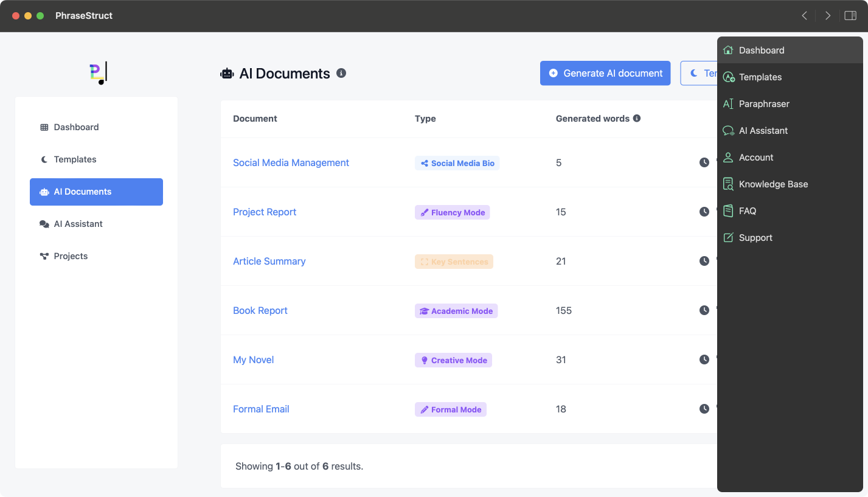Click the clock icon in Formal Email row
The image size is (868, 497).
point(704,409)
